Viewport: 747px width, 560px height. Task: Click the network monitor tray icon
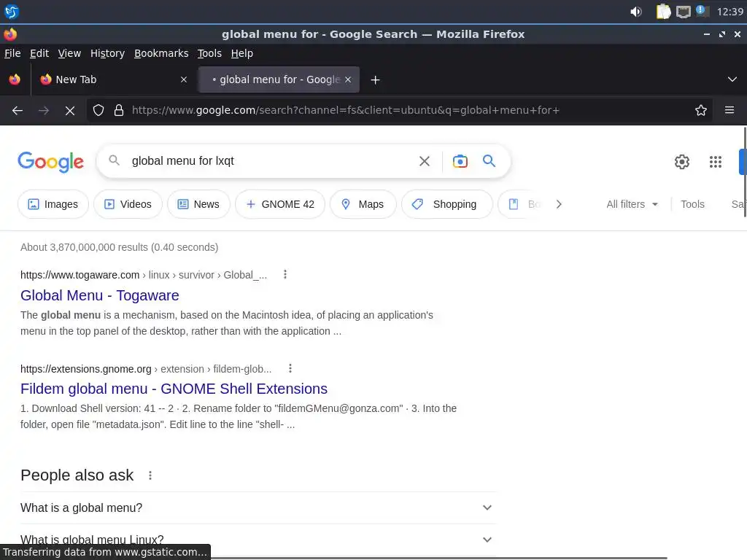[x=683, y=12]
